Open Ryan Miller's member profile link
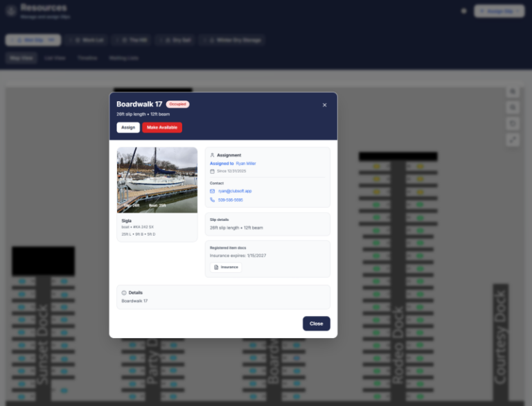Viewport: 532px width, 406px height. click(245, 164)
